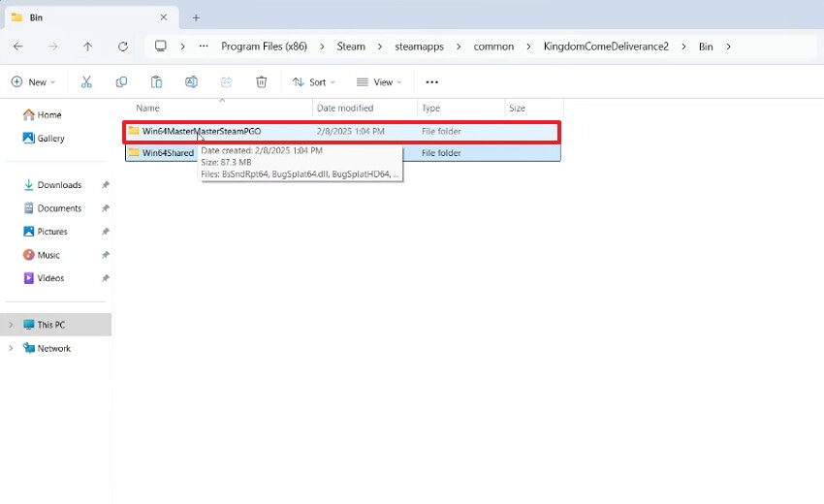
Task: Open Pictures in the sidebar
Action: pyautogui.click(x=46, y=232)
